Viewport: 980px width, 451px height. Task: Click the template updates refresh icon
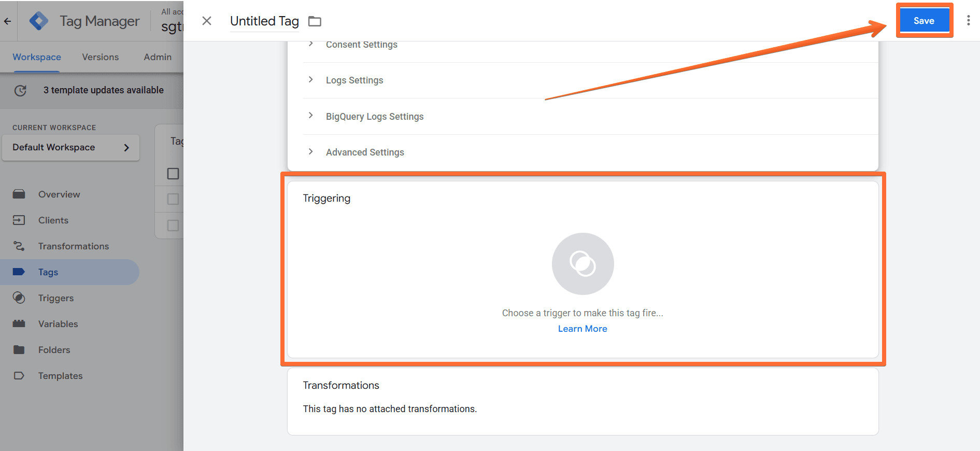[20, 91]
